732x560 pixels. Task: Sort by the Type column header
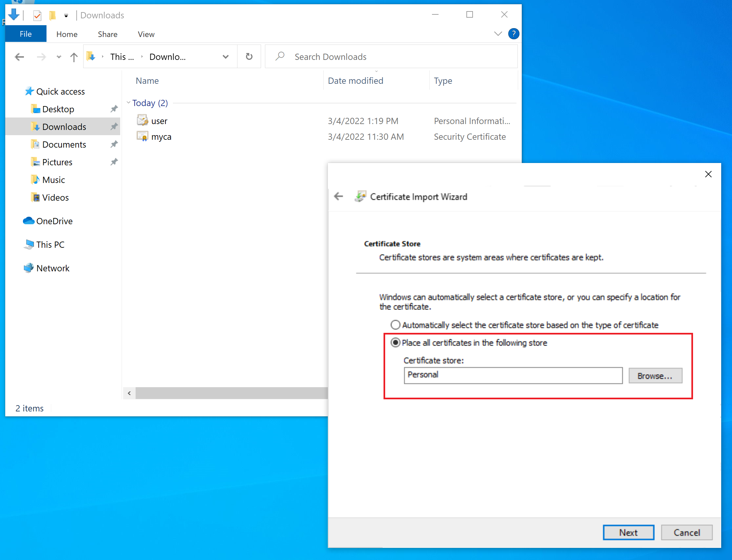coord(443,81)
